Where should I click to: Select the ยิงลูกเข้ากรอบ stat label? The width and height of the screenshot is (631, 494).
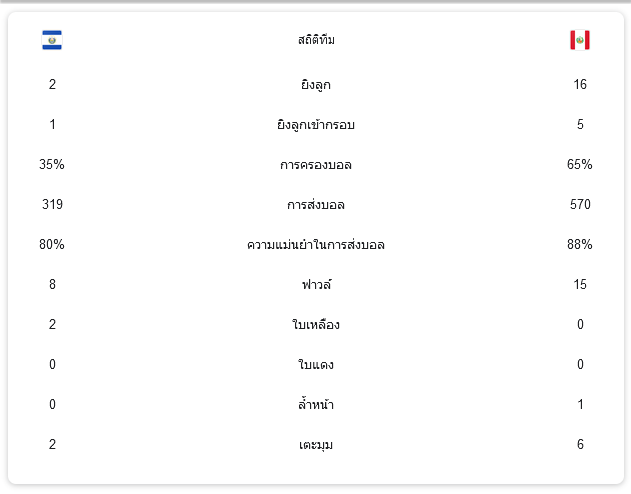(x=316, y=124)
